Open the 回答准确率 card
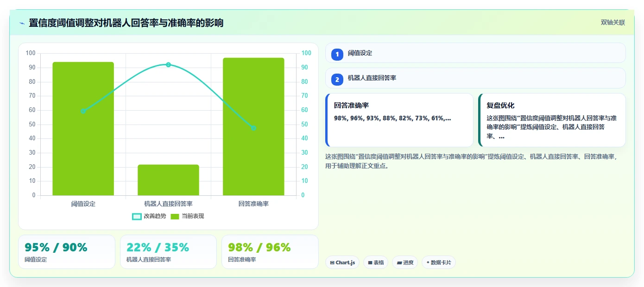The height and width of the screenshot is (287, 644). click(x=399, y=120)
